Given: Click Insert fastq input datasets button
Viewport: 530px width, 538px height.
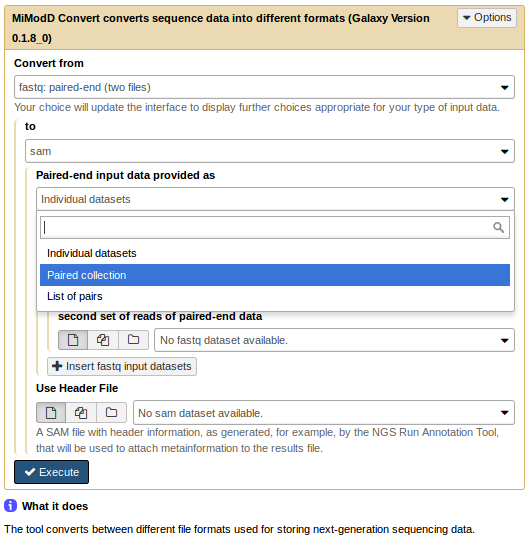Looking at the screenshot, I should coord(122,366).
